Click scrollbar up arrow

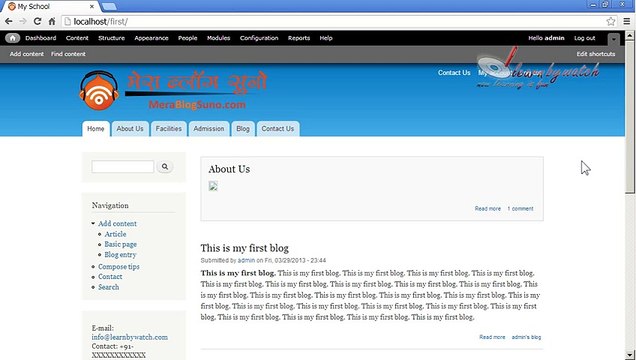[630, 35]
